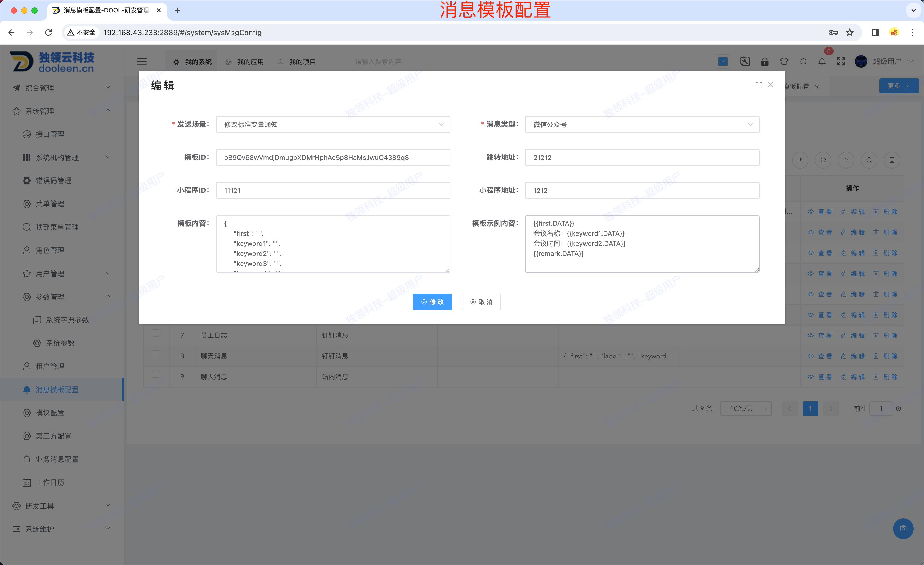Screen dimensions: 924x565
Task: Open the 消息类型 dropdown showing 微信公众号
Action: point(642,125)
